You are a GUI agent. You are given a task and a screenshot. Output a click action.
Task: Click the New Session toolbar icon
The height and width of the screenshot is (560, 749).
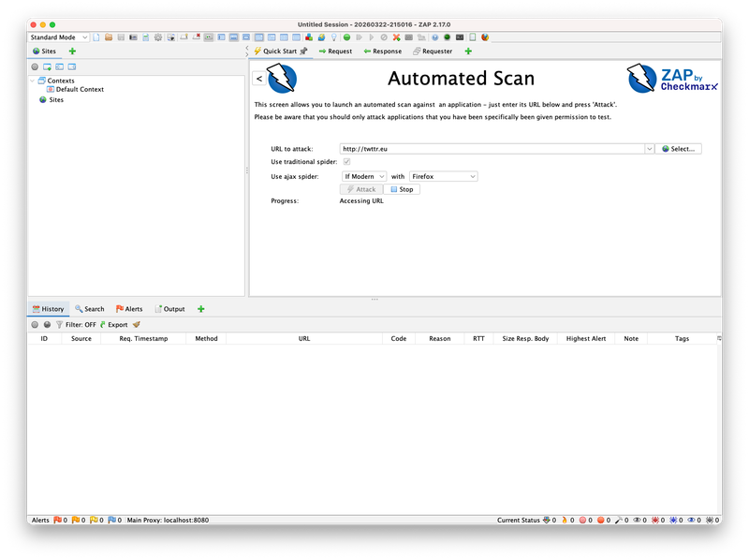click(x=96, y=37)
